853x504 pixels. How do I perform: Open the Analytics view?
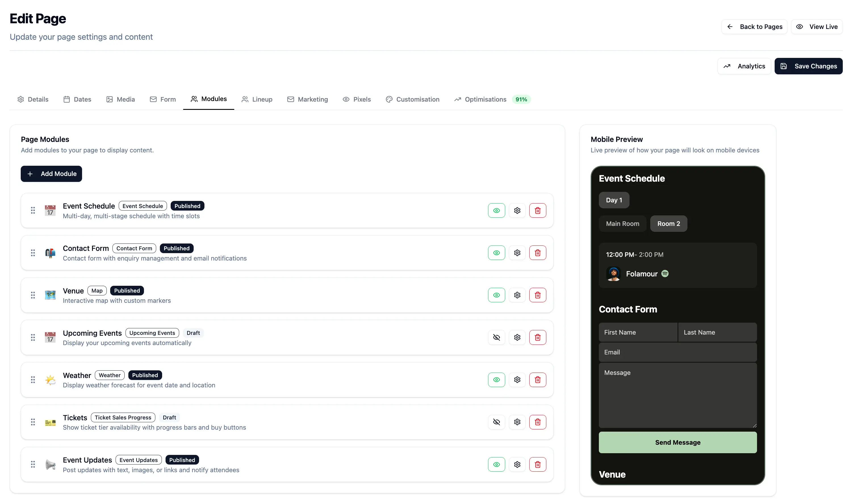pos(744,66)
